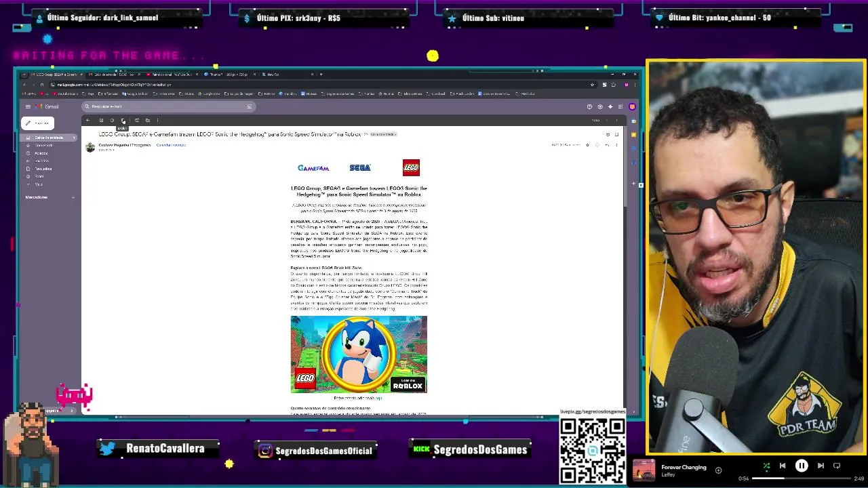868x488 pixels.
Task: Click the Sonic LEGO Roblox image
Action: 359,354
